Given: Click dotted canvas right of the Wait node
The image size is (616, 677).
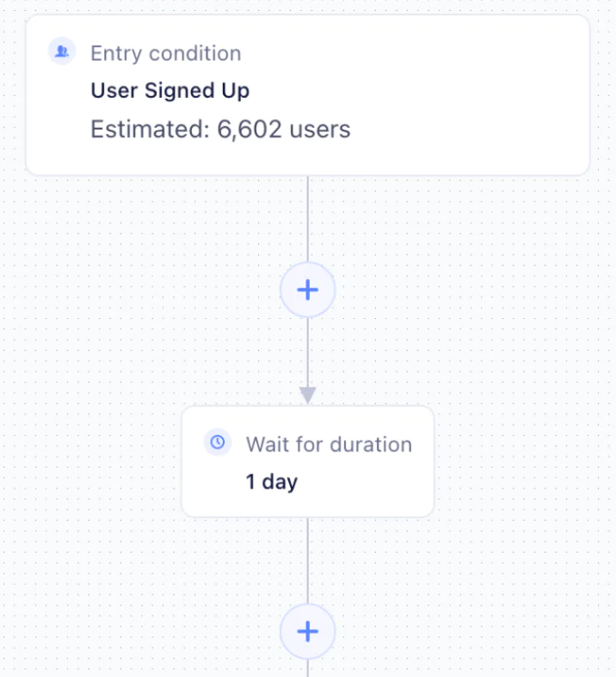Looking at the screenshot, I should point(525,462).
